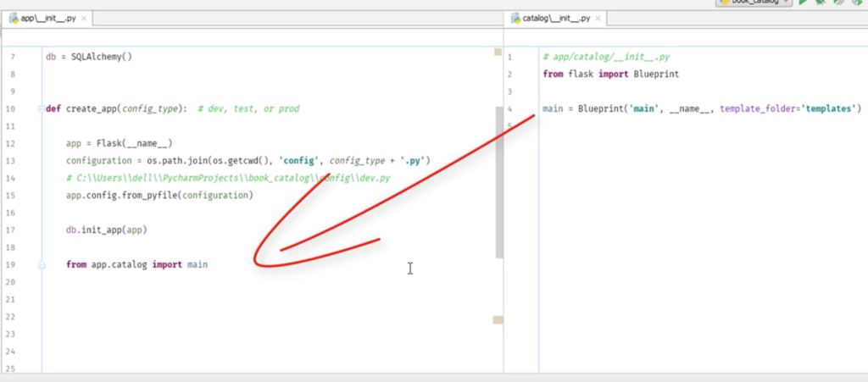Run the project with the green play icon
868x382 pixels.
click(x=804, y=3)
